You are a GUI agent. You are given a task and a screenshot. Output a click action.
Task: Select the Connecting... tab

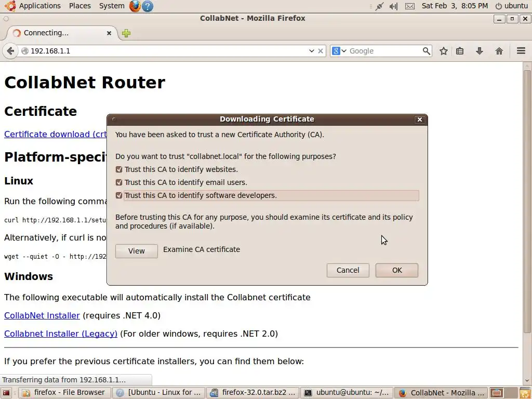62,33
